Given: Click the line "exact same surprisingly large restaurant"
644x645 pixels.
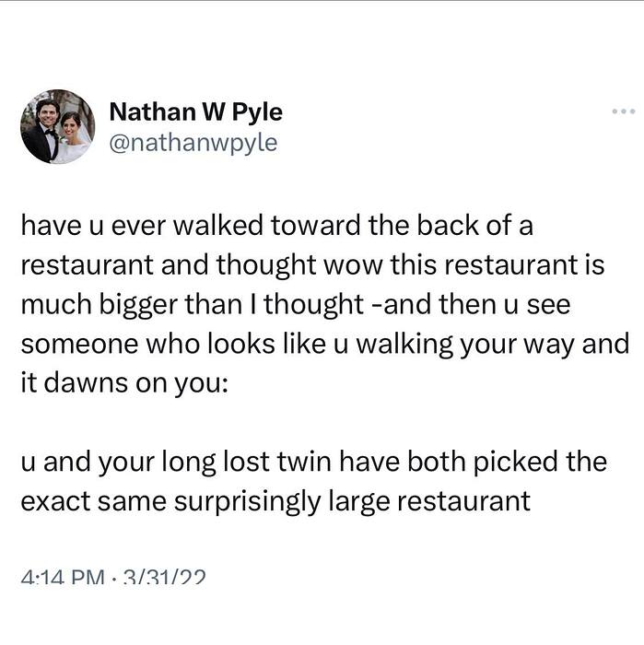Looking at the screenshot, I should point(275,500).
